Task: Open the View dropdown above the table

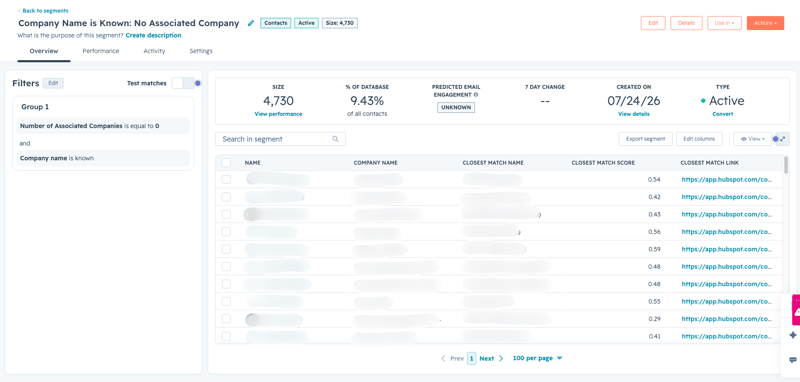Action: [x=753, y=139]
